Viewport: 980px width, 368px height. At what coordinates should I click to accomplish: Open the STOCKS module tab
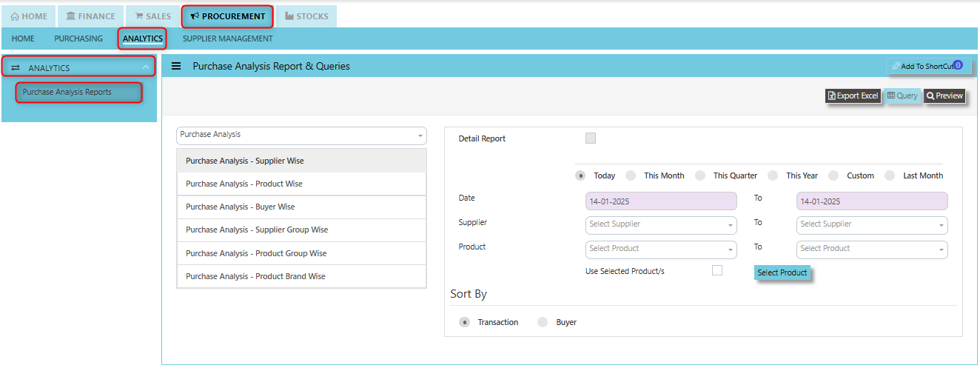[x=306, y=16]
